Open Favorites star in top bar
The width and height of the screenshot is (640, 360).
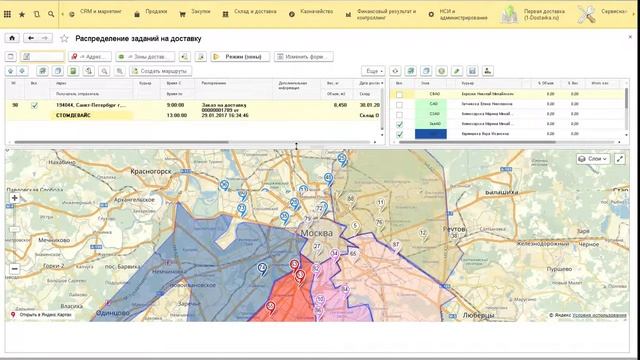pos(22,14)
